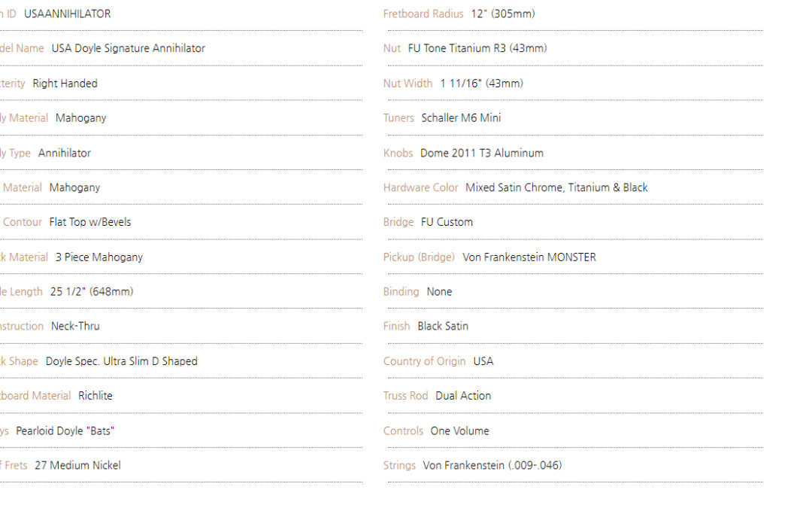The image size is (812, 508).
Task: Select the FU Tone Titanium R3 nut value
Action: (477, 48)
